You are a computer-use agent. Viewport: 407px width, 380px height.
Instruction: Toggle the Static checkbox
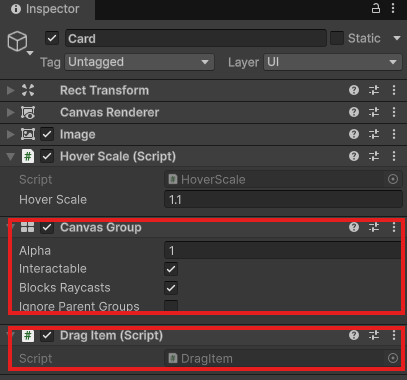[x=337, y=38]
